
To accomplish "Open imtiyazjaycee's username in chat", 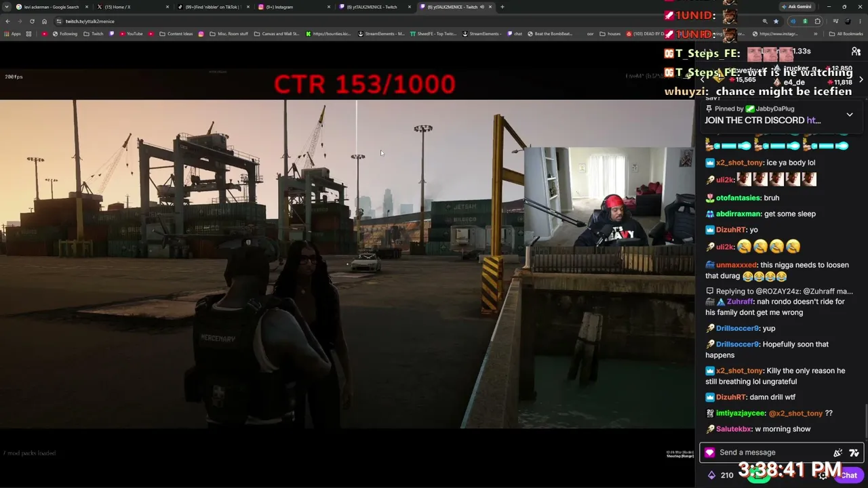I will (741, 413).
